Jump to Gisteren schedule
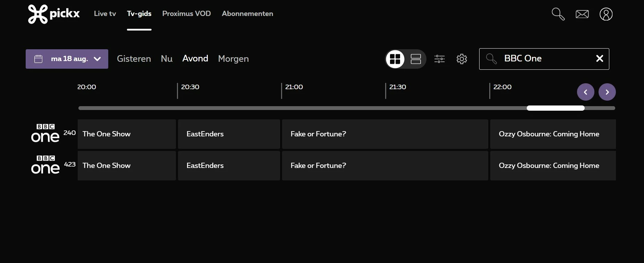 [x=134, y=59]
